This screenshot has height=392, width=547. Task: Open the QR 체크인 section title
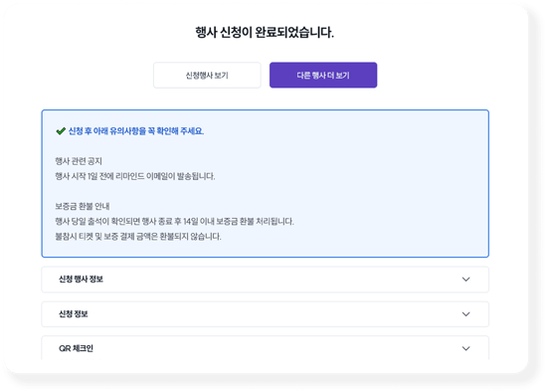pos(76,348)
